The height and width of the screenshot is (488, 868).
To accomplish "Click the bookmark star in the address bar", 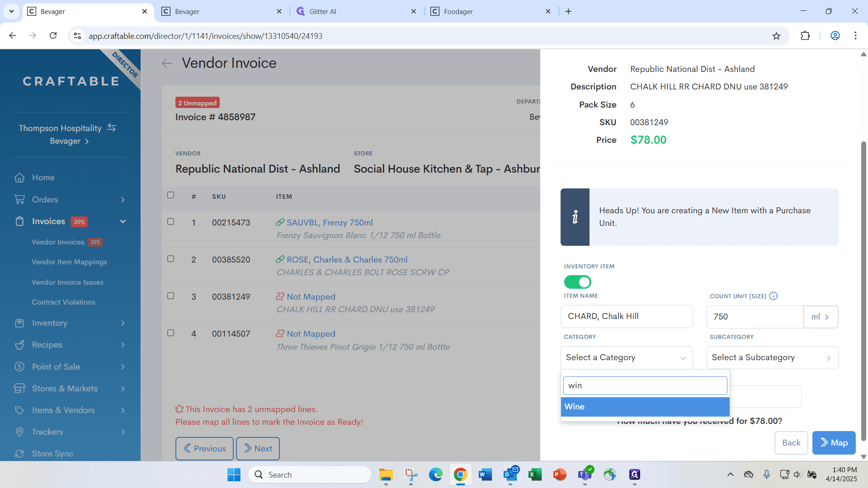I will click(x=776, y=36).
